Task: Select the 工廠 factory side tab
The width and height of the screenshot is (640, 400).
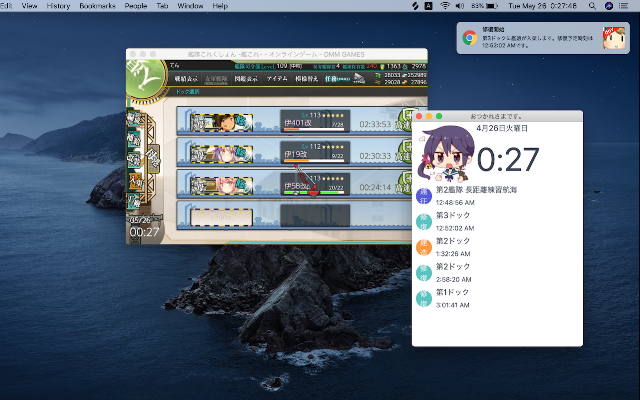Action: 133,201
